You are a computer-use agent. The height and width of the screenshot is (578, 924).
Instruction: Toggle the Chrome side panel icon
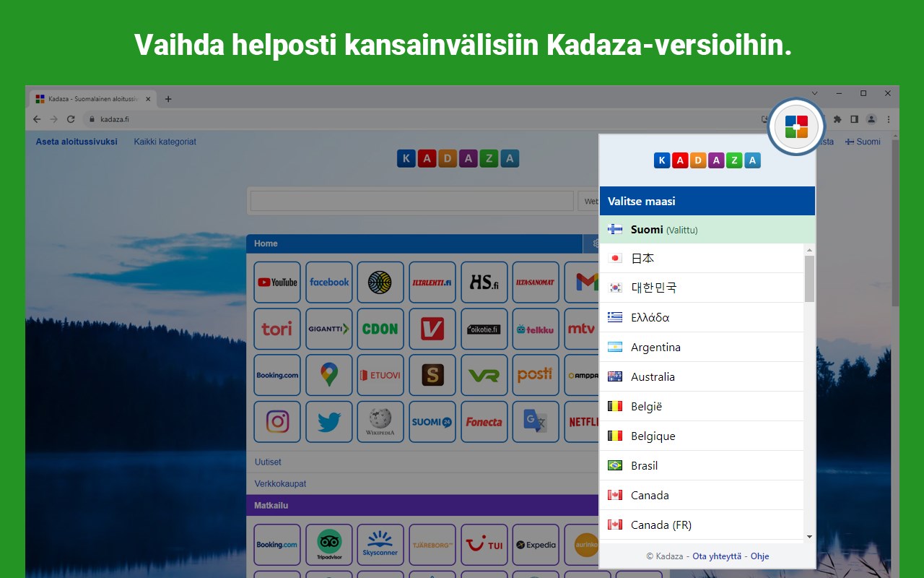pyautogui.click(x=854, y=119)
